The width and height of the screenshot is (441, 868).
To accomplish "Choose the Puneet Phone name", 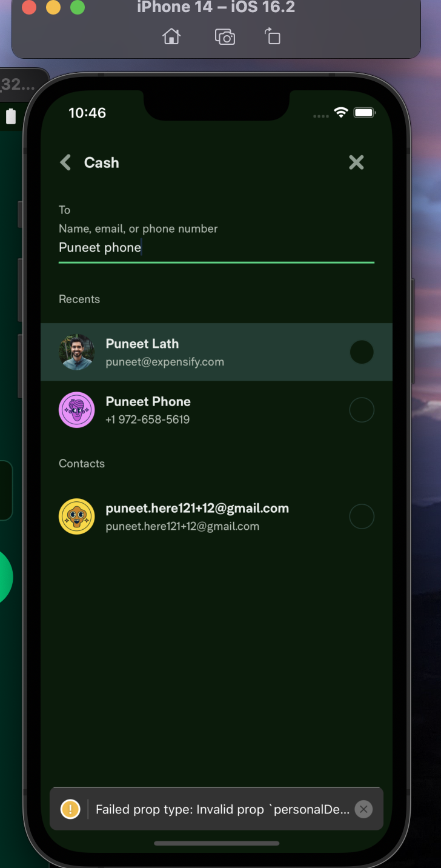I will point(148,402).
